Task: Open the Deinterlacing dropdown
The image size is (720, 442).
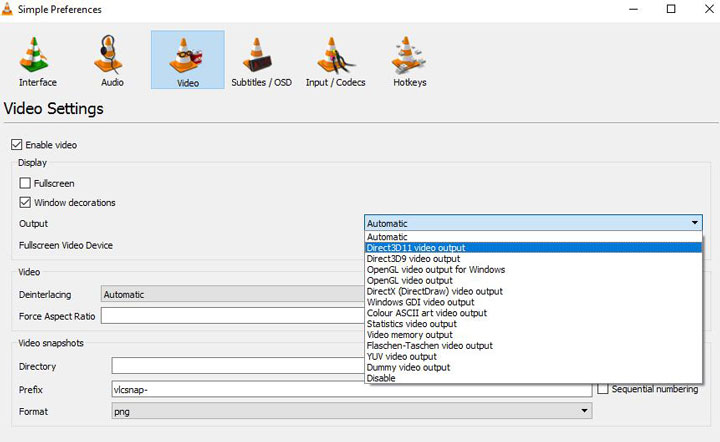Action: [232, 294]
